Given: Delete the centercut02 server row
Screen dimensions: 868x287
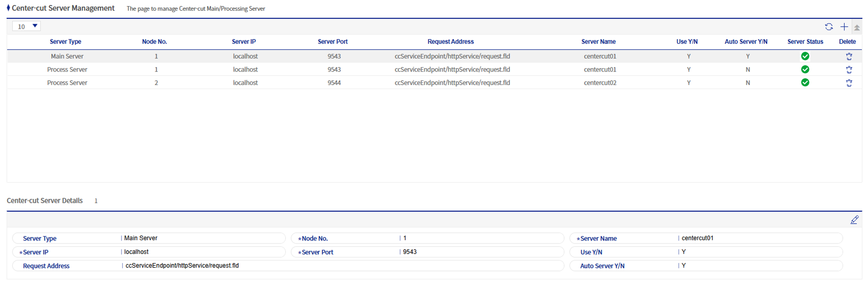Looking at the screenshot, I should pyautogui.click(x=849, y=83).
